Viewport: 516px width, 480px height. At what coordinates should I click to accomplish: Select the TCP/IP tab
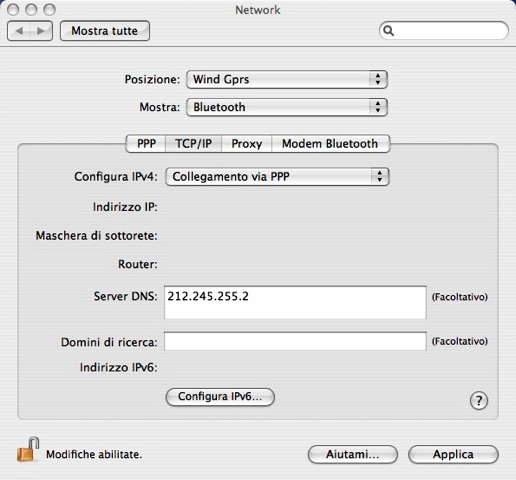click(193, 144)
